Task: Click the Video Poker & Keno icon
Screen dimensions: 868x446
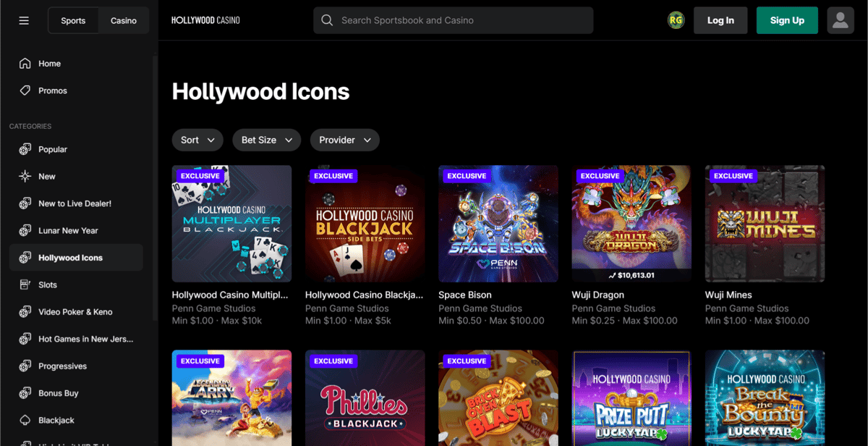Action: [x=25, y=312]
